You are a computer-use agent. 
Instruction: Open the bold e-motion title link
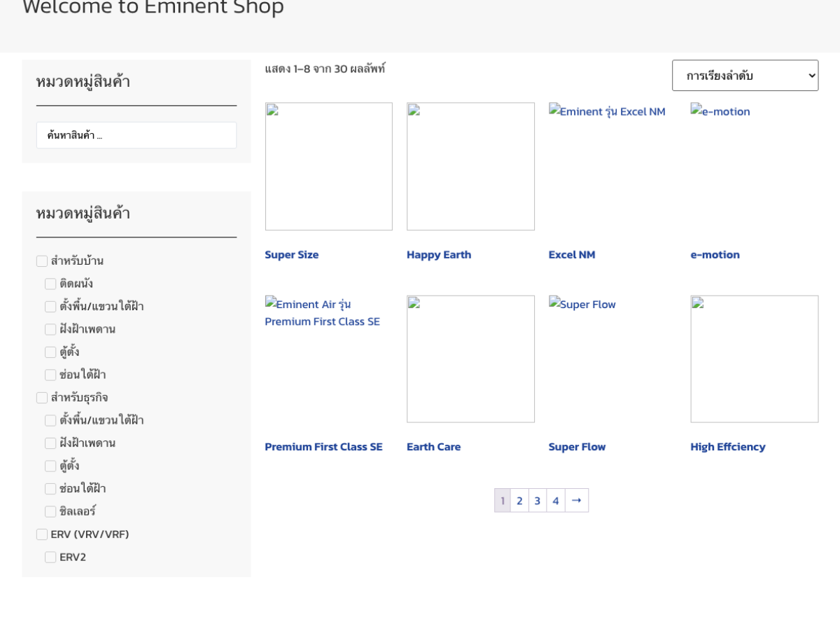tap(715, 255)
